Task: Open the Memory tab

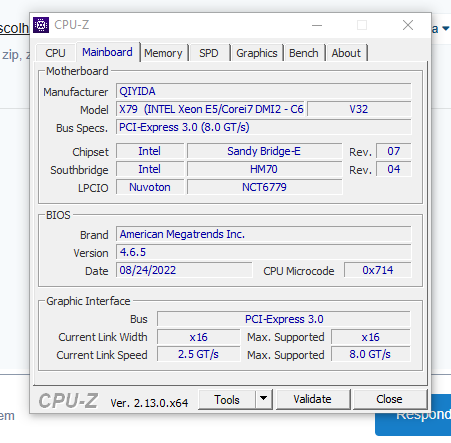Action: pos(163,53)
